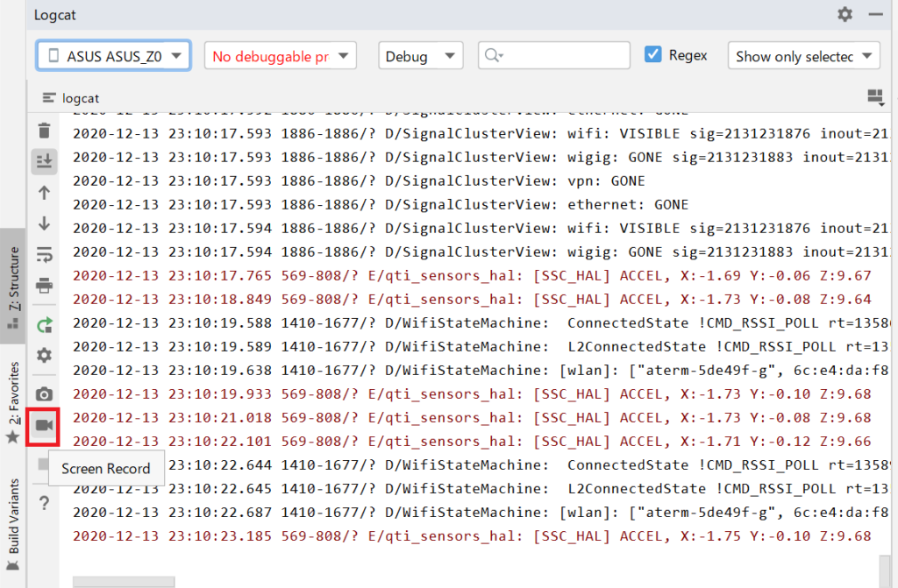Open Logcat panel settings gear at top right
This screenshot has height=588, width=898.
pyautogui.click(x=845, y=14)
